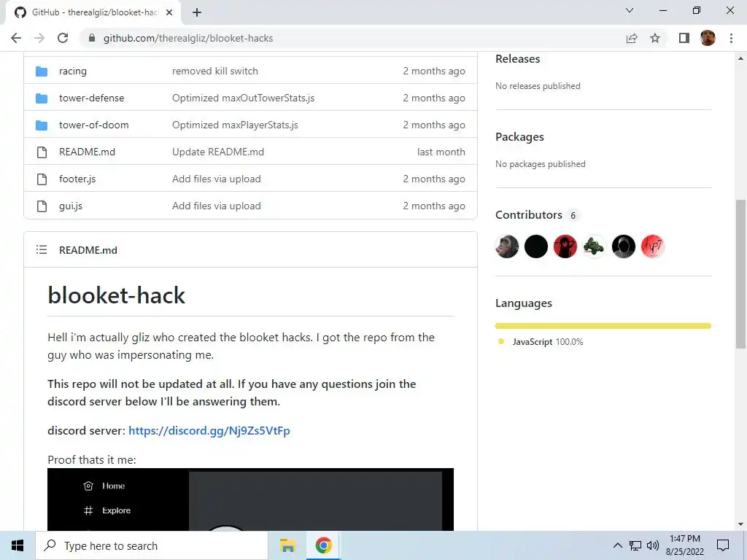The width and height of the screenshot is (747, 560).
Task: Click the page vertical scrollbar thumb
Action: click(x=740, y=274)
